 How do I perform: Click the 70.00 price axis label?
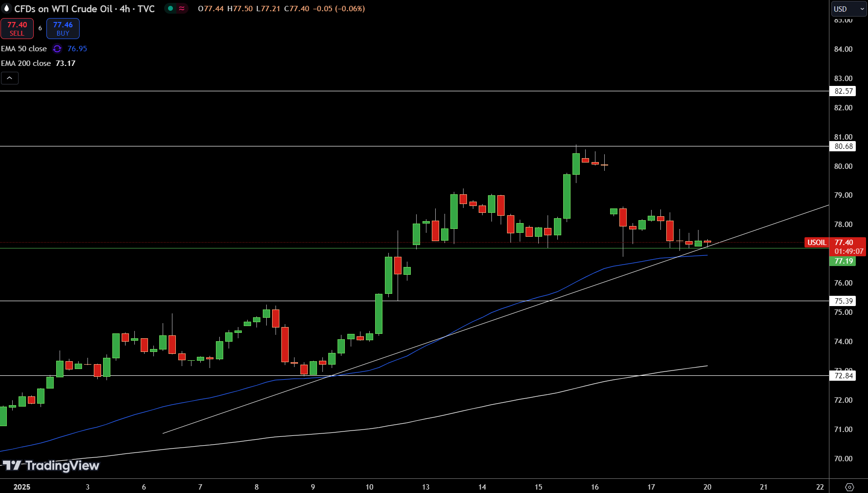[x=843, y=459]
